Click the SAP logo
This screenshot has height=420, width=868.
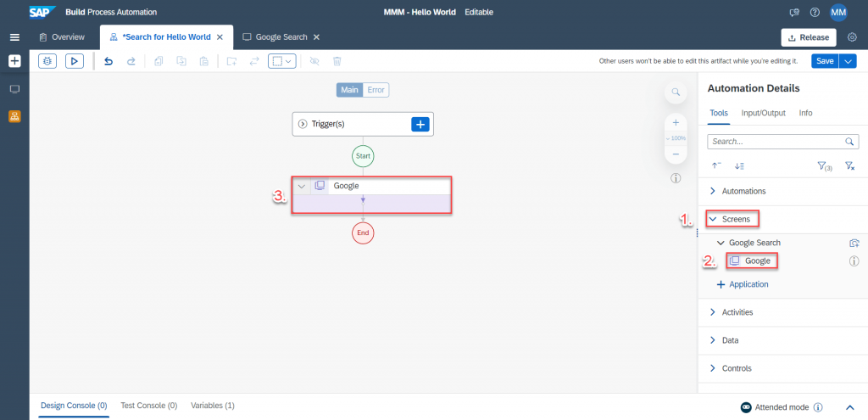42,12
